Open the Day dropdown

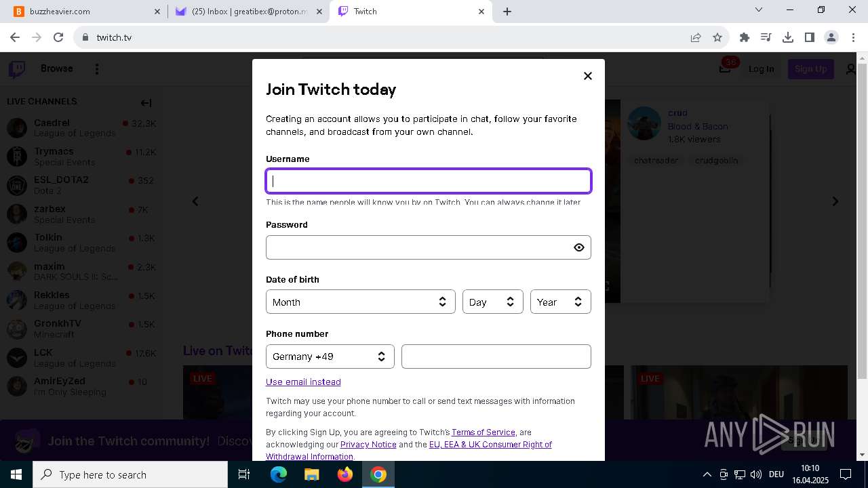coord(492,302)
